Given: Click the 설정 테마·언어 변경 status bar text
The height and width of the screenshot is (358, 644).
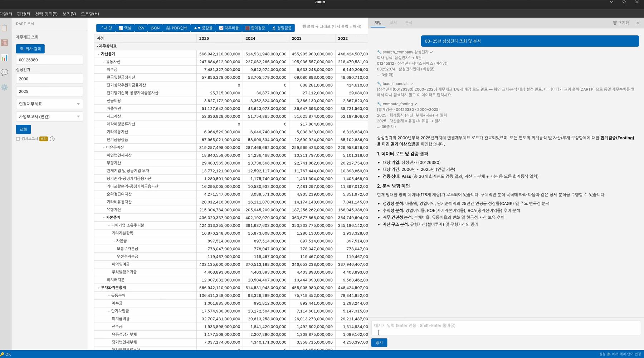Looking at the screenshot, I should 620,354.
